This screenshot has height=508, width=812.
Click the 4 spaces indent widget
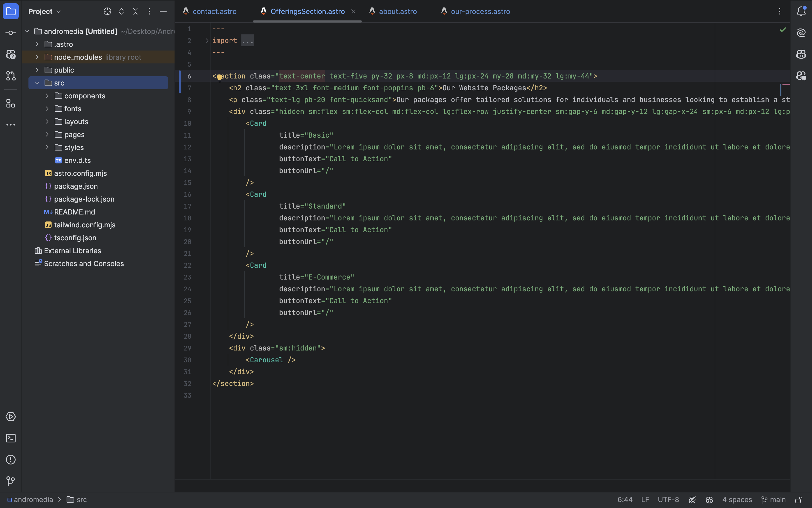pos(737,500)
